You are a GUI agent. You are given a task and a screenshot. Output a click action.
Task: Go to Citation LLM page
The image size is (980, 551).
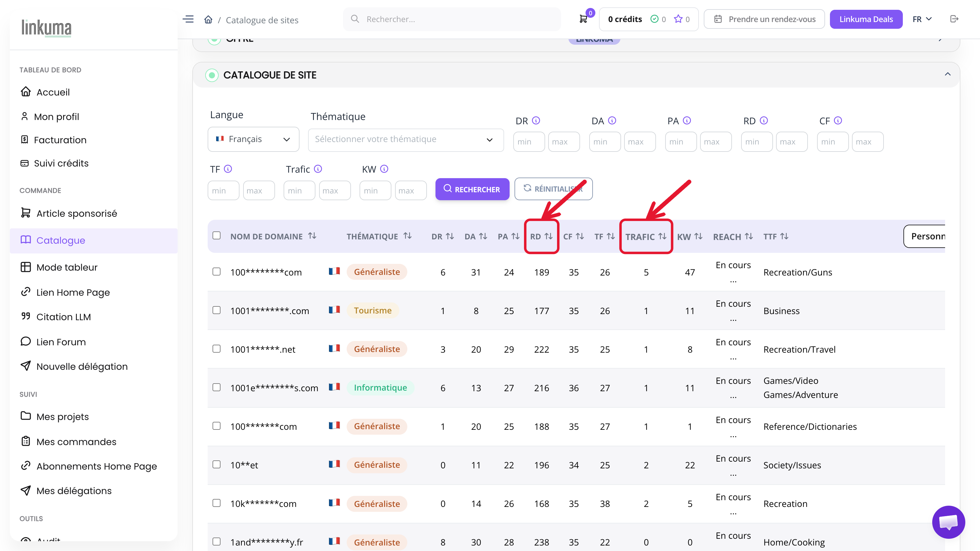pyautogui.click(x=63, y=317)
